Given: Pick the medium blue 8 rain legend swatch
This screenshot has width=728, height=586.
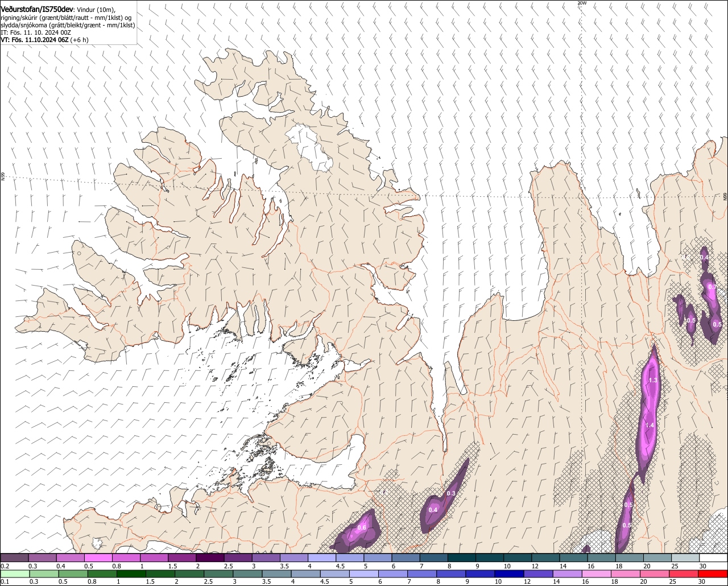Looking at the screenshot, I should [x=452, y=573].
